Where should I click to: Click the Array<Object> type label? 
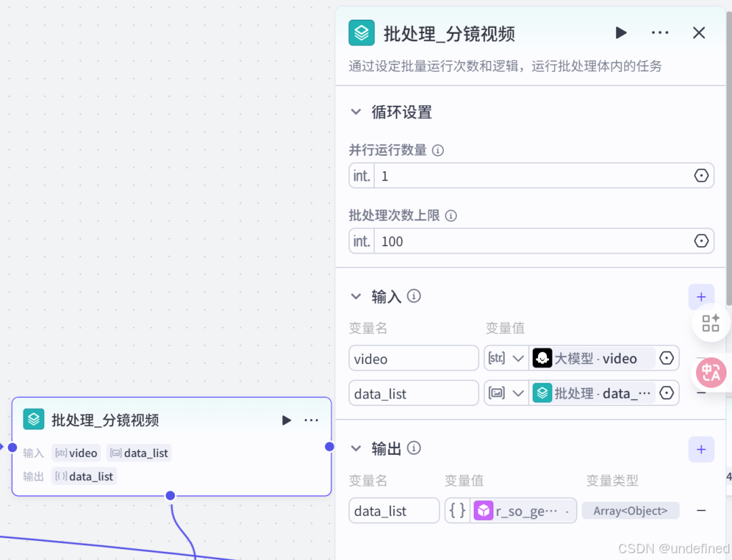coord(630,511)
